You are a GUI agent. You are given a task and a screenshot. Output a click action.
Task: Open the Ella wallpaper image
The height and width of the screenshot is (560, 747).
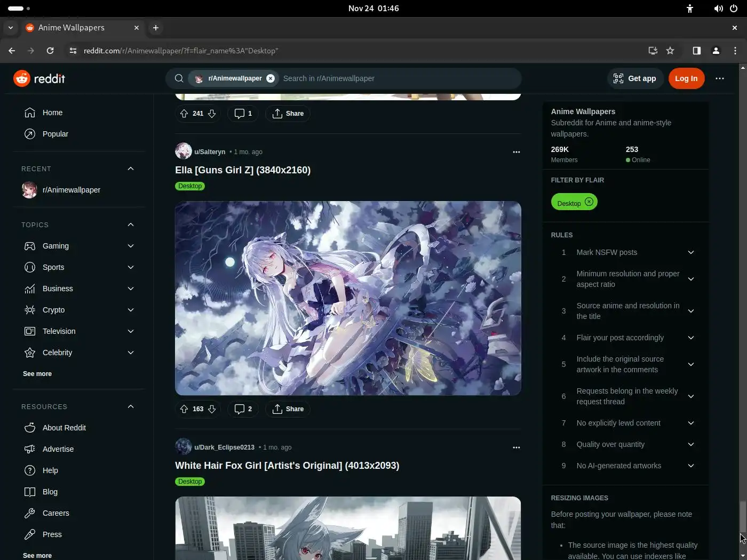pyautogui.click(x=348, y=298)
